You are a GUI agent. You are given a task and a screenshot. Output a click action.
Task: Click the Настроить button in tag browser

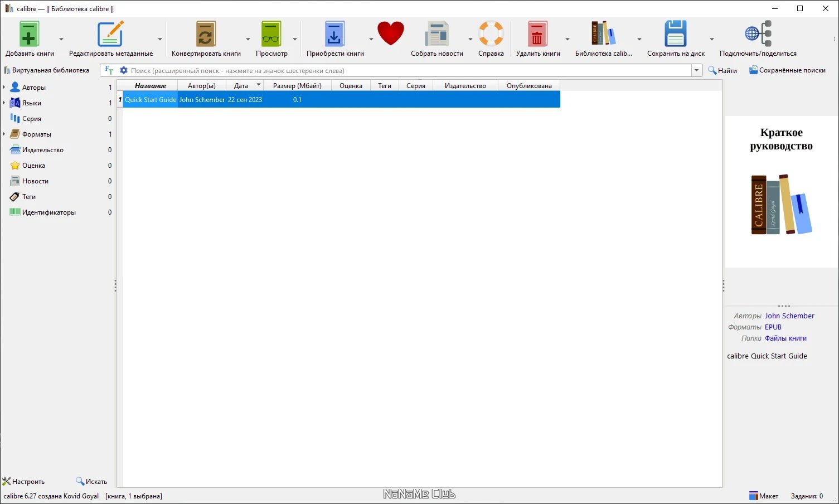(x=24, y=482)
